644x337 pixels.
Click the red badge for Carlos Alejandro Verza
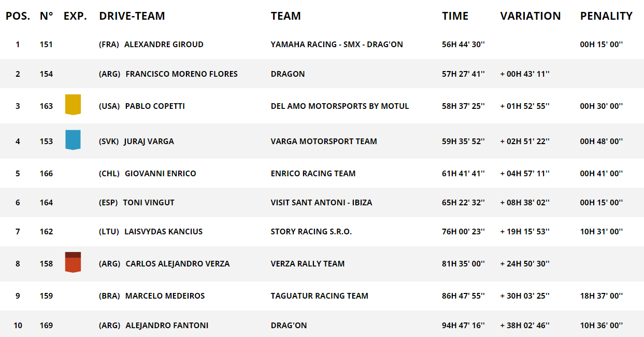73,262
